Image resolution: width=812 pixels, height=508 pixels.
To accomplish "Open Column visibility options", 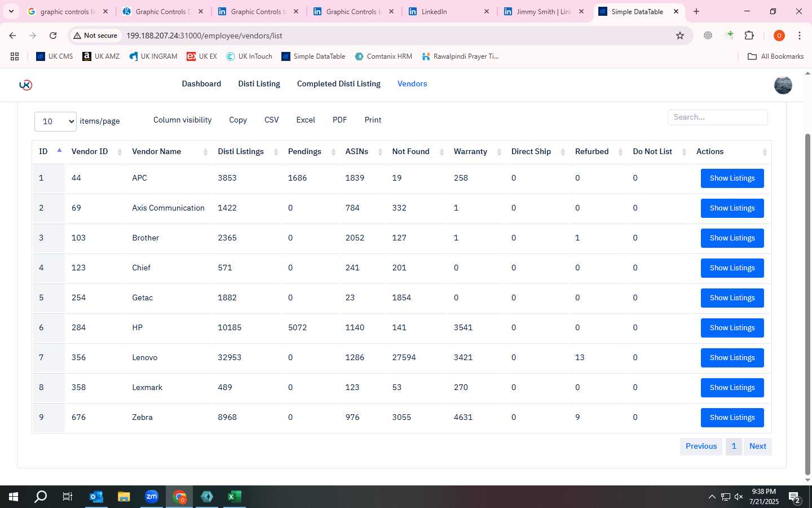I will [182, 120].
